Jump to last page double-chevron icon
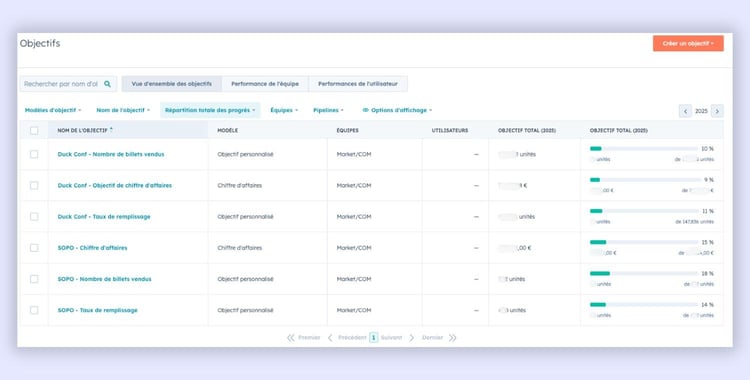Viewport: 750px width, 380px height. 452,338
